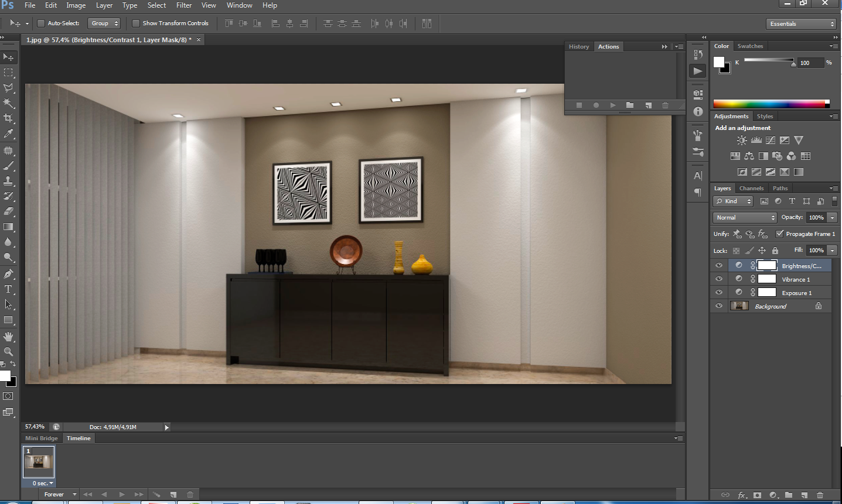Switch to the Swatches tab
Viewport: 842px width, 504px height.
[750, 46]
